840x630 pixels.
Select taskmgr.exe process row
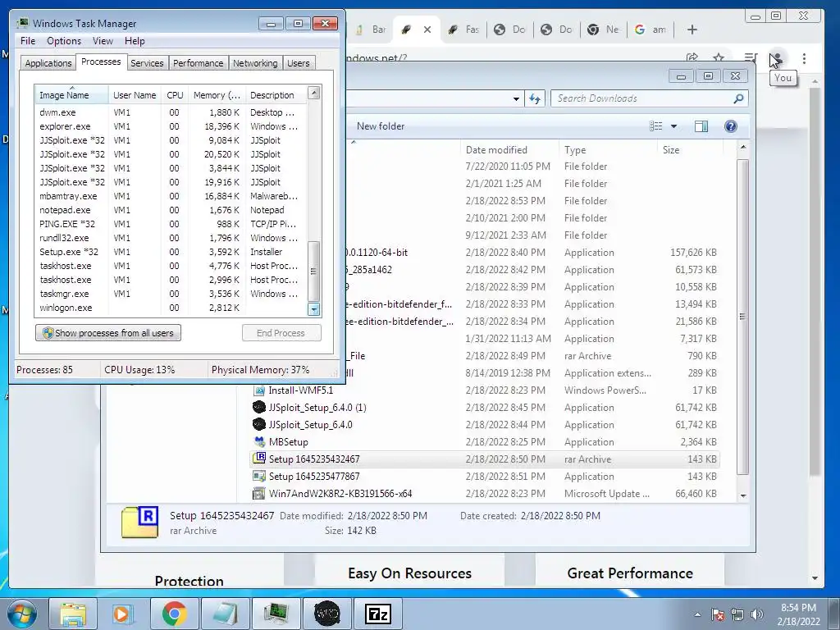(x=170, y=294)
